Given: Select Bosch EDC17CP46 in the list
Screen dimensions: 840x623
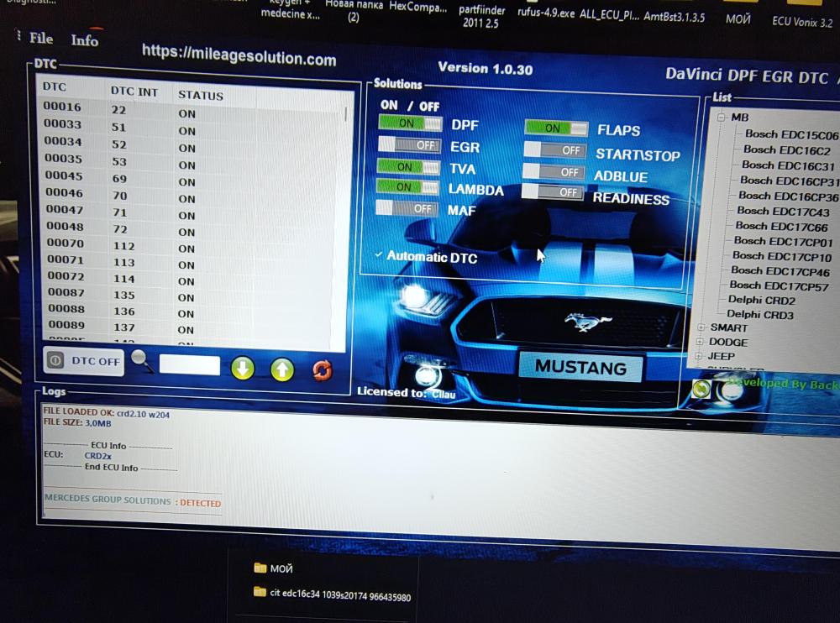Looking at the screenshot, I should pos(780,271).
